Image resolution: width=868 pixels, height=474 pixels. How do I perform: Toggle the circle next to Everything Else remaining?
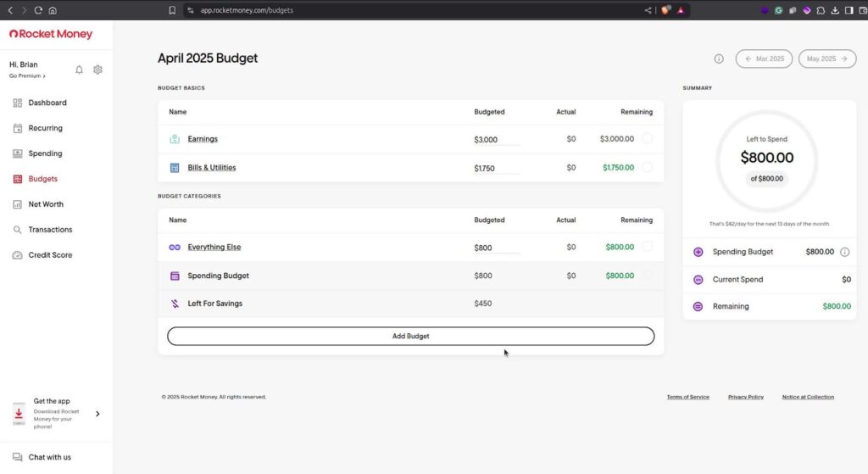pos(647,247)
